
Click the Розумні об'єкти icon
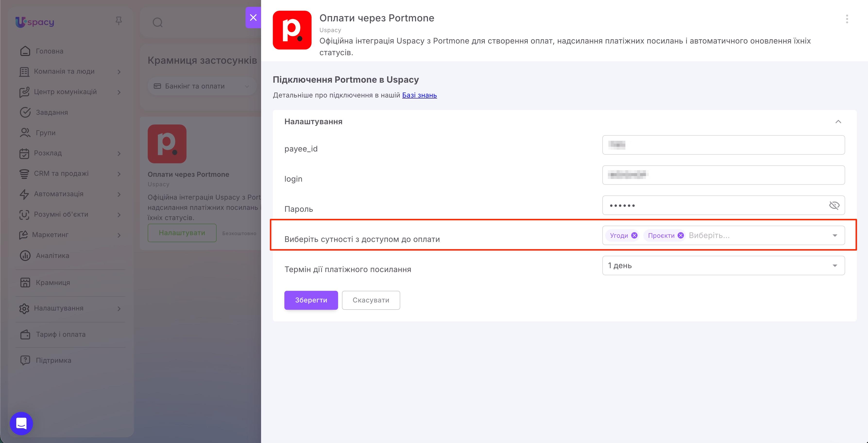(24, 215)
